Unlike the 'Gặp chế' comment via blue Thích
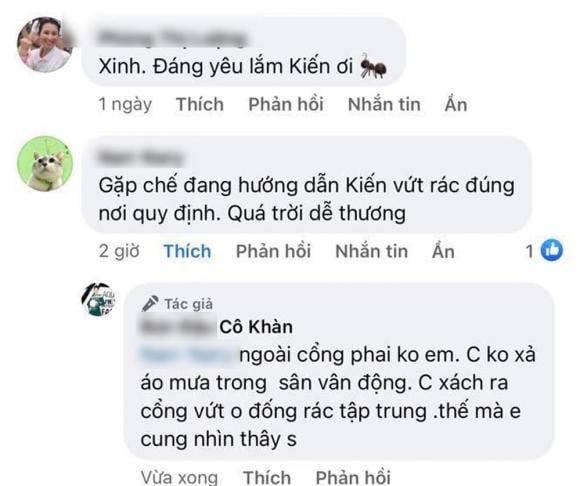580x486 pixels. coord(188,251)
